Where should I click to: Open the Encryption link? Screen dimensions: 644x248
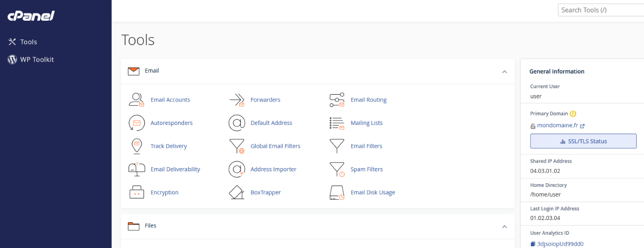[164, 192]
